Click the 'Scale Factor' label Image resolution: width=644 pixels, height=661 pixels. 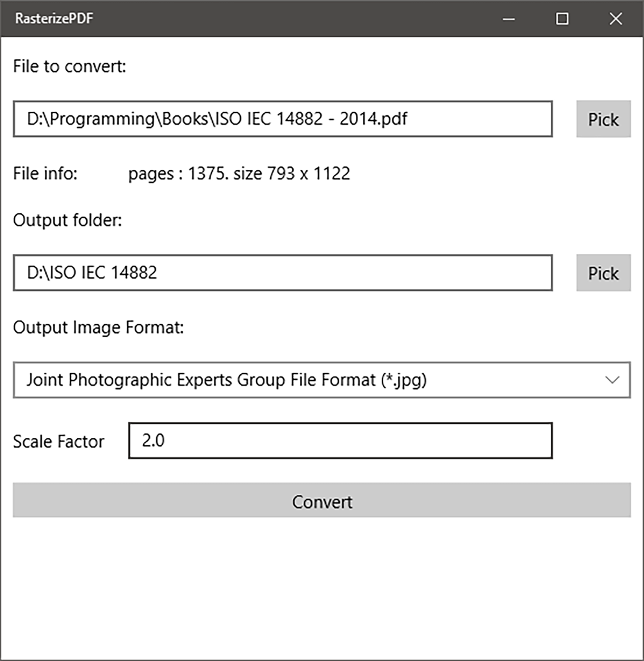pos(58,442)
